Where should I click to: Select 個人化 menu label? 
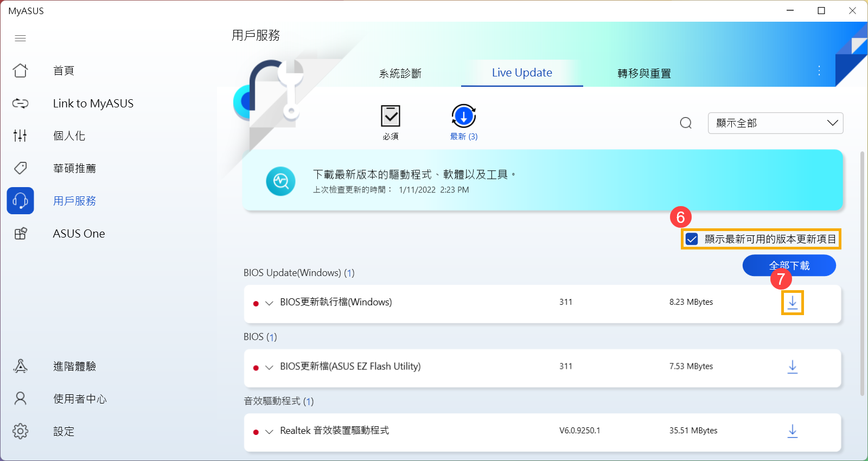pyautogui.click(x=69, y=136)
